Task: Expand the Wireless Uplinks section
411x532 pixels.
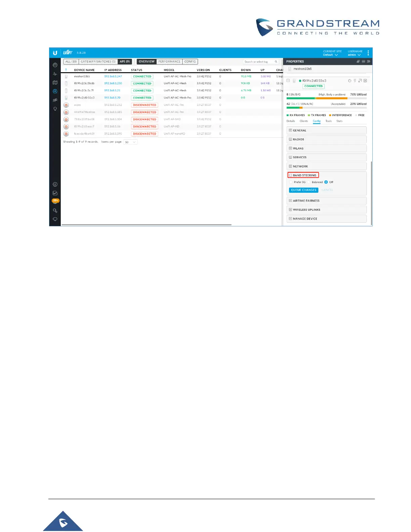Action: click(x=326, y=210)
